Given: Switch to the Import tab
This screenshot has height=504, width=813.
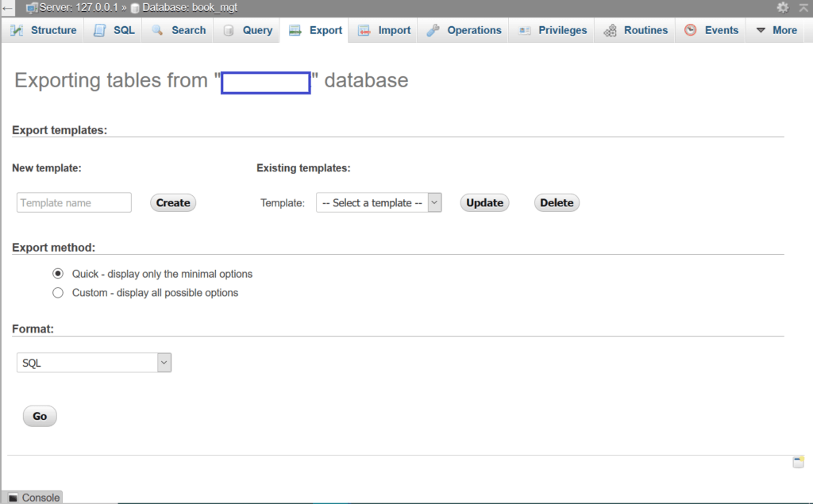Looking at the screenshot, I should [383, 29].
